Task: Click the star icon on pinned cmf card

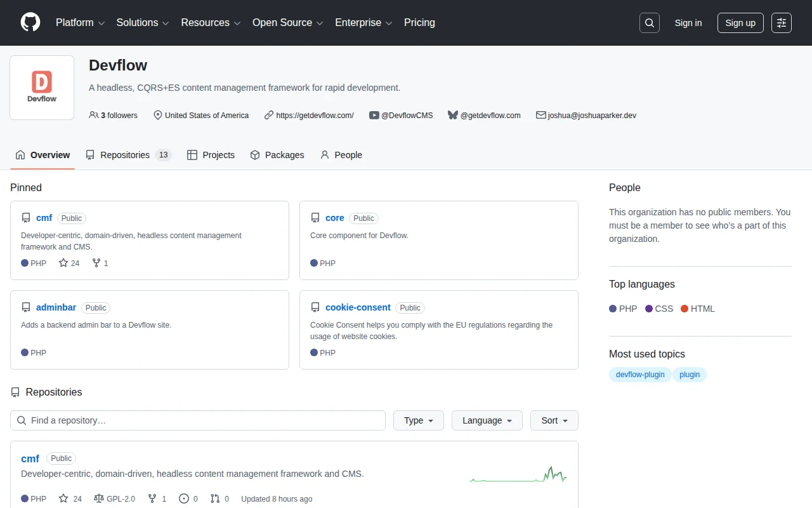Action: (x=63, y=263)
